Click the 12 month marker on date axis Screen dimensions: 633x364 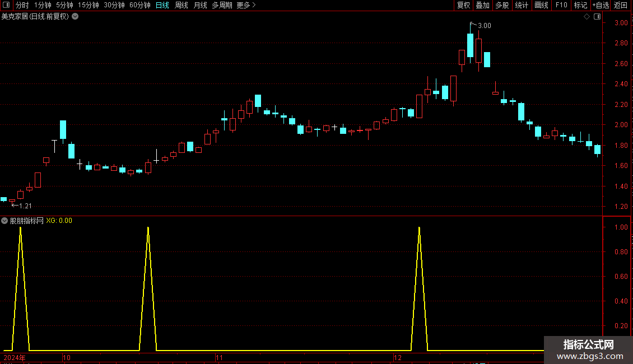(398, 357)
